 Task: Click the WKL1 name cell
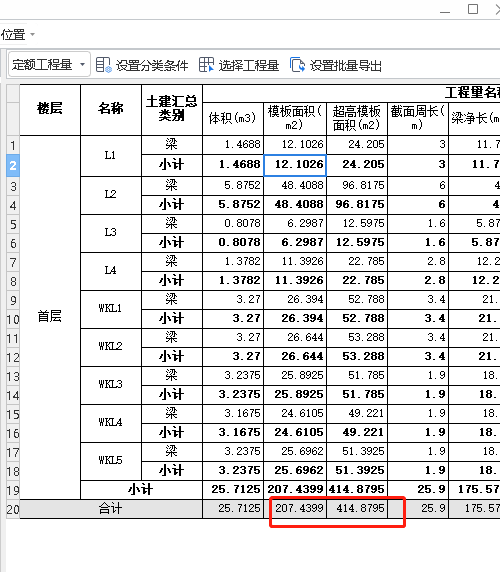[x=111, y=309]
